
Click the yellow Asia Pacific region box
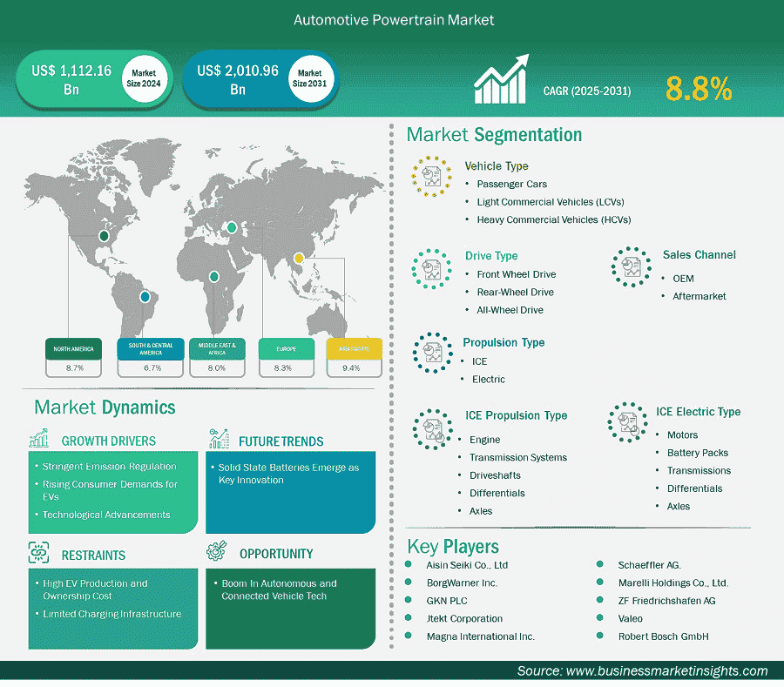coord(354,348)
